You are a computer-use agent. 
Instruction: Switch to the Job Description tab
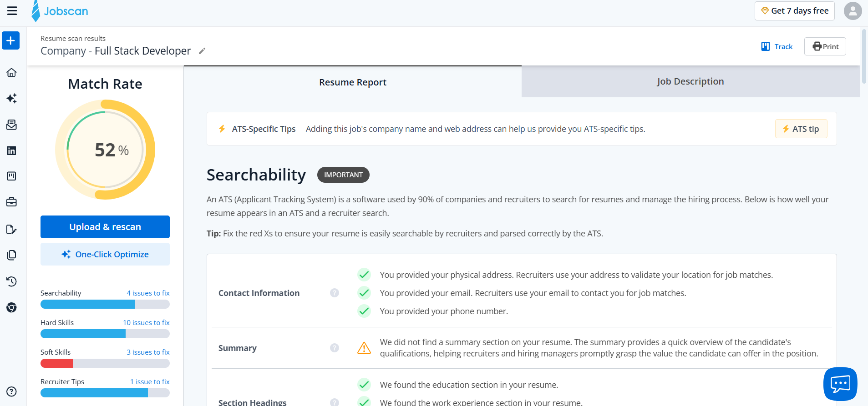(x=690, y=81)
